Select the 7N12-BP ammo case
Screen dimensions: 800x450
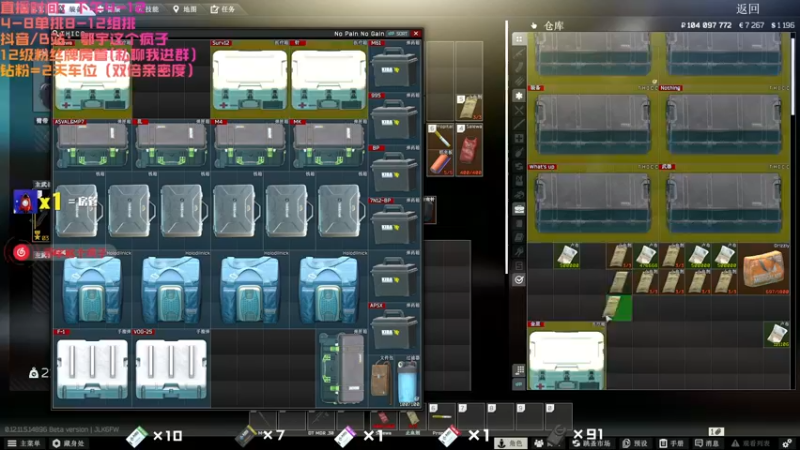pyautogui.click(x=394, y=224)
